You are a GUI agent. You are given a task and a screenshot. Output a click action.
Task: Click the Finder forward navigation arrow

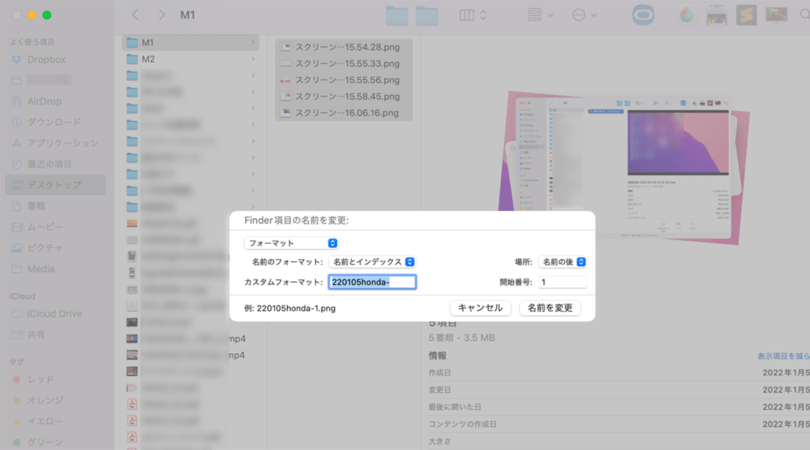161,16
